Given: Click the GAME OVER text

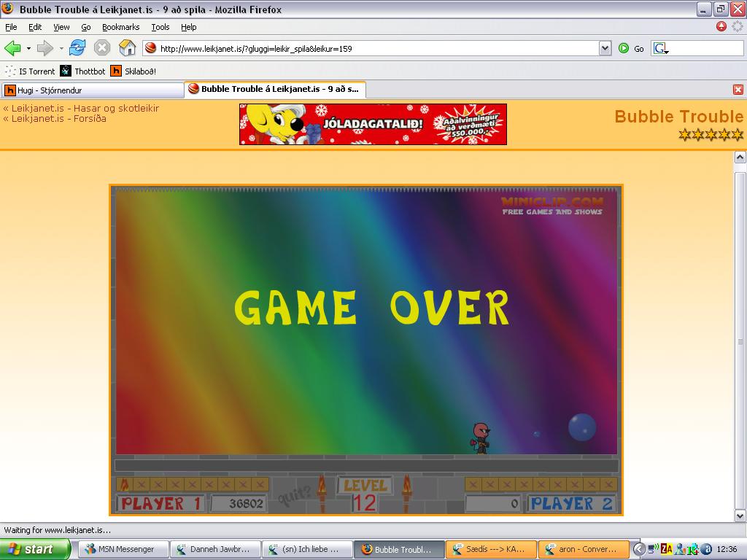Looking at the screenshot, I should (371, 308).
